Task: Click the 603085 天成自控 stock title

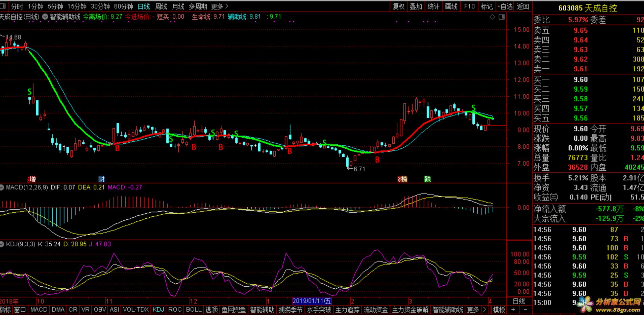Action: (588, 8)
